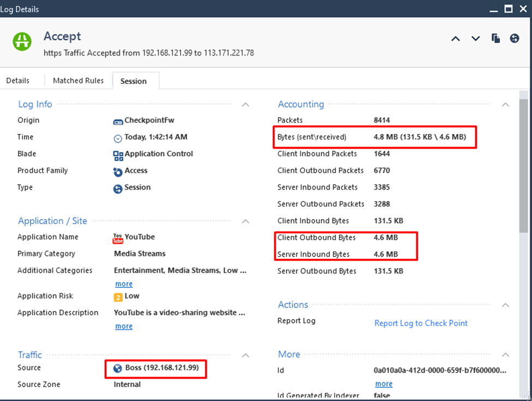
Task: Click Report Log to Check Point link
Action: pos(421,323)
